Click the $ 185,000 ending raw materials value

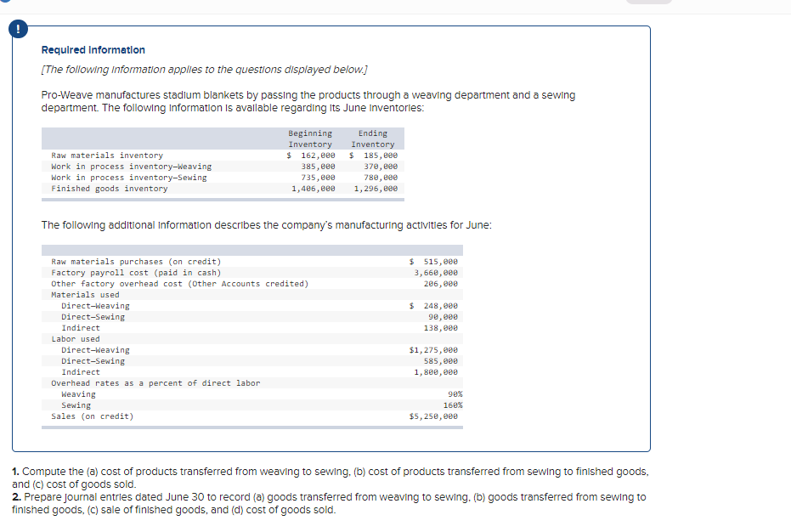(x=373, y=156)
